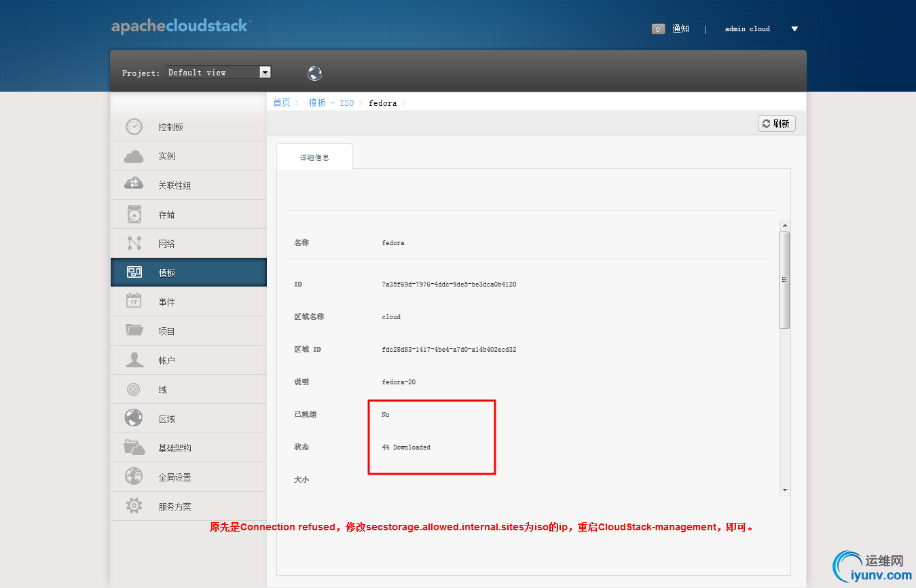Open 网络 section in the sidebar
Image resolution: width=916 pixels, height=588 pixels.
[189, 244]
